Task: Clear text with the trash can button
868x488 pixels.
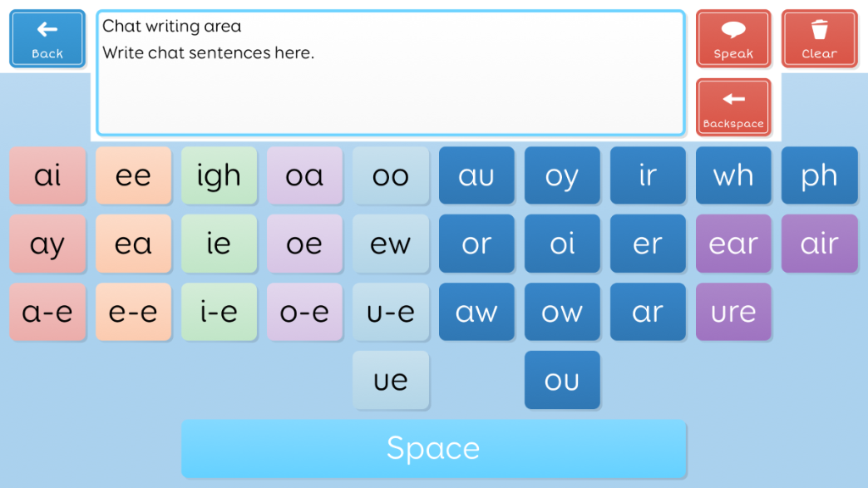Action: coord(820,38)
